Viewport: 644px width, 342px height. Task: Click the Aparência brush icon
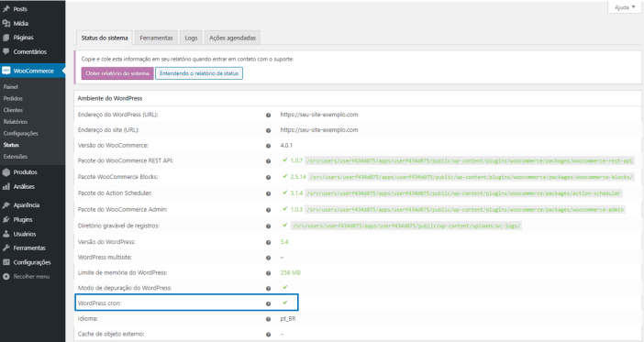coord(6,204)
